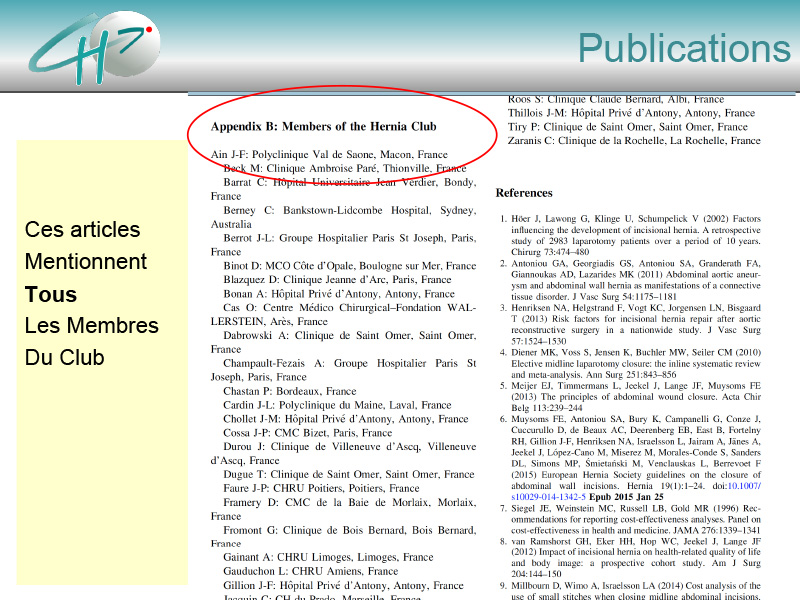
Task: Select the Faure J-P, CHRU Poitiers entry
Action: (x=321, y=488)
